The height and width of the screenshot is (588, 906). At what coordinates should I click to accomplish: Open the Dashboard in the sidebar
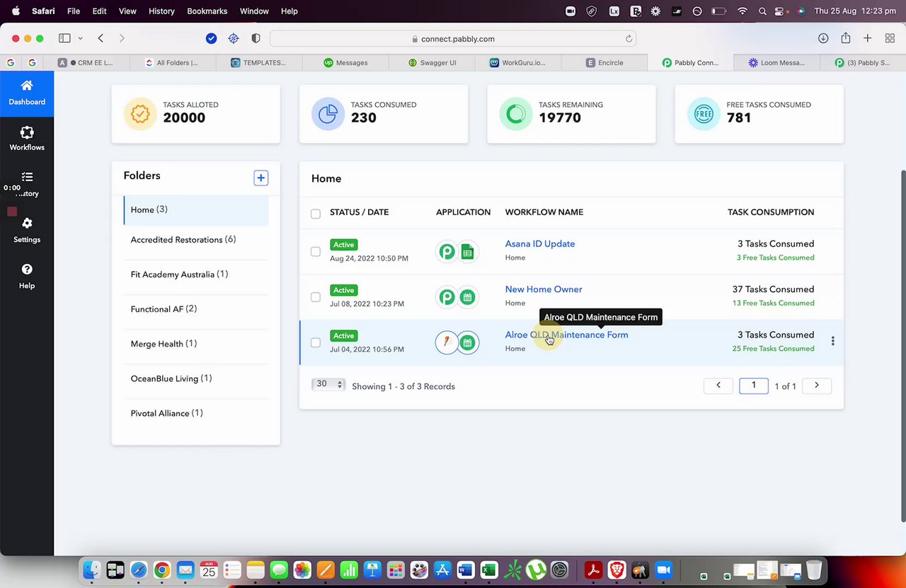click(x=27, y=93)
